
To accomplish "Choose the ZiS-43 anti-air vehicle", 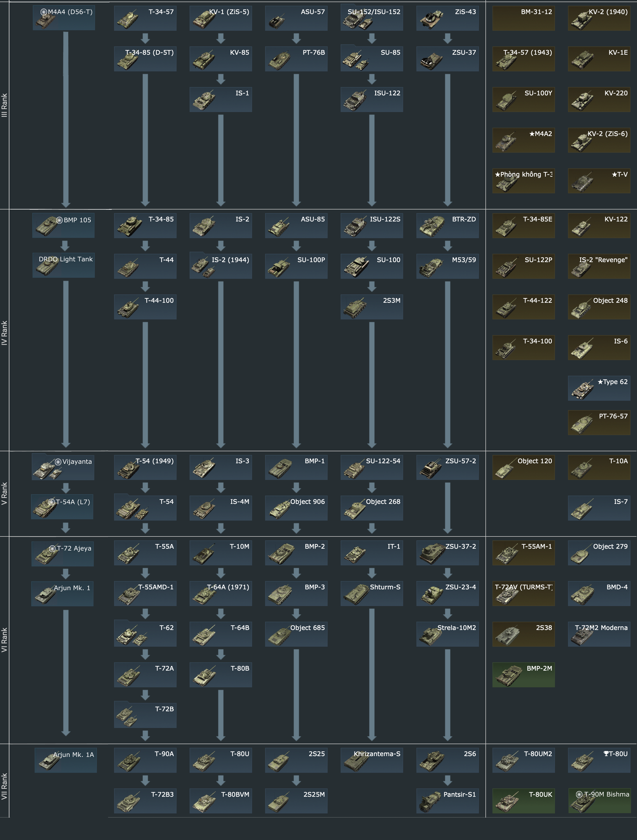I will pos(448,18).
